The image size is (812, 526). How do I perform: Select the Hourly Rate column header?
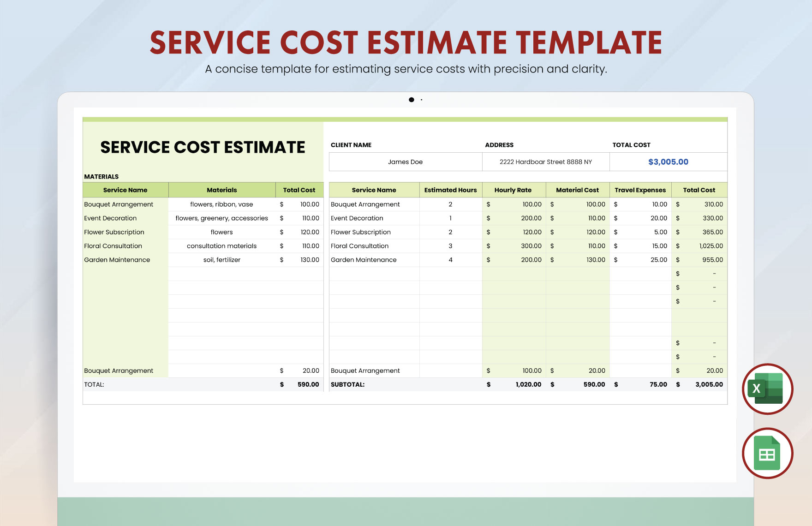[513, 190]
